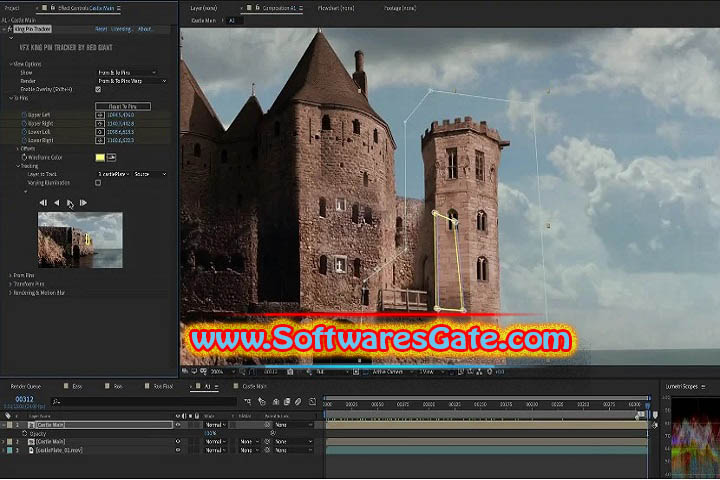The width and height of the screenshot is (720, 480).
Task: Open the Show dropdown in View Options
Action: click(x=127, y=73)
